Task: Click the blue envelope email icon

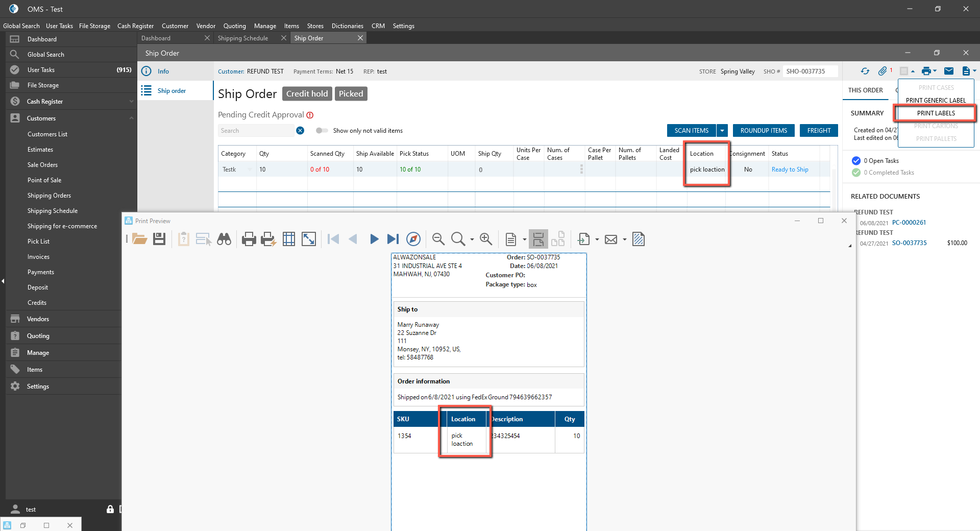Action: click(949, 71)
